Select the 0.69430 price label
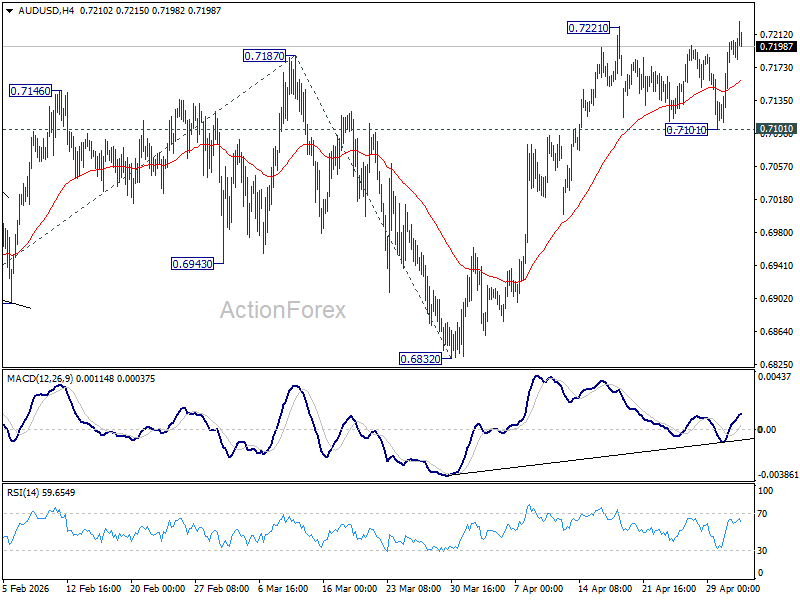This screenshot has height=600, width=800. coord(192,264)
